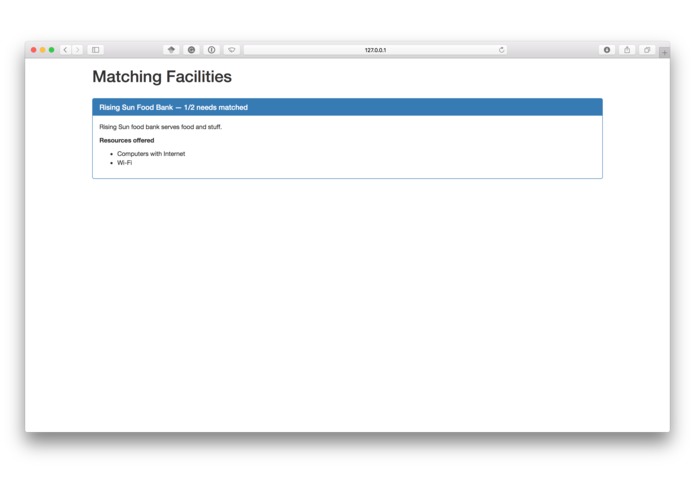Select the Wi-Fi list item
The width and height of the screenshot is (695, 494).
(125, 163)
